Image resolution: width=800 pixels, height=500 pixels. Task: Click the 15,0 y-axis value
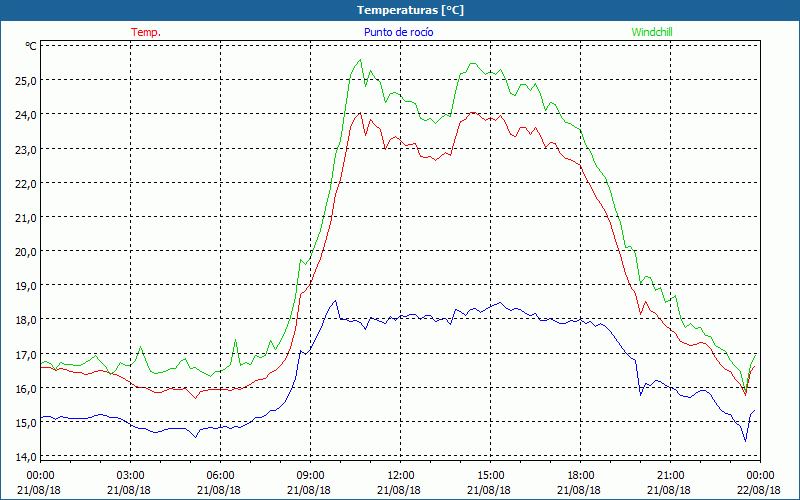click(x=26, y=423)
